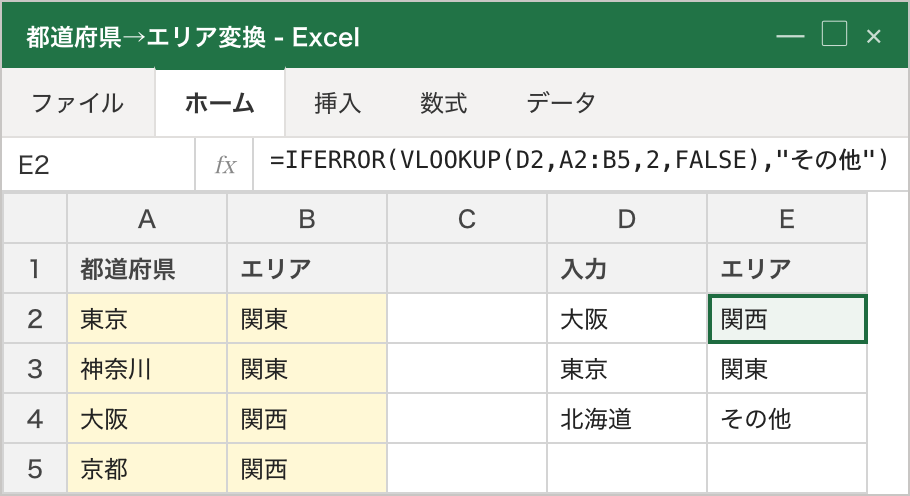The image size is (910, 496).
Task: Select empty cell C1
Action: click(467, 269)
